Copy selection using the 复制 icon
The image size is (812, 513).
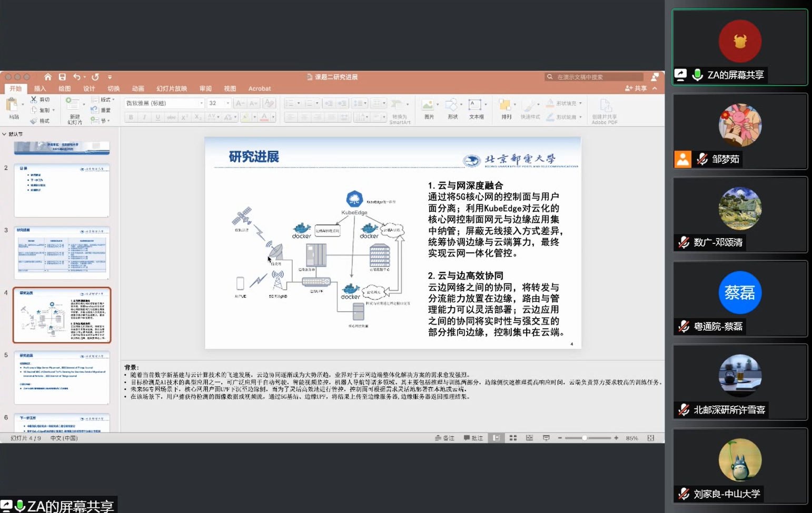coord(34,110)
